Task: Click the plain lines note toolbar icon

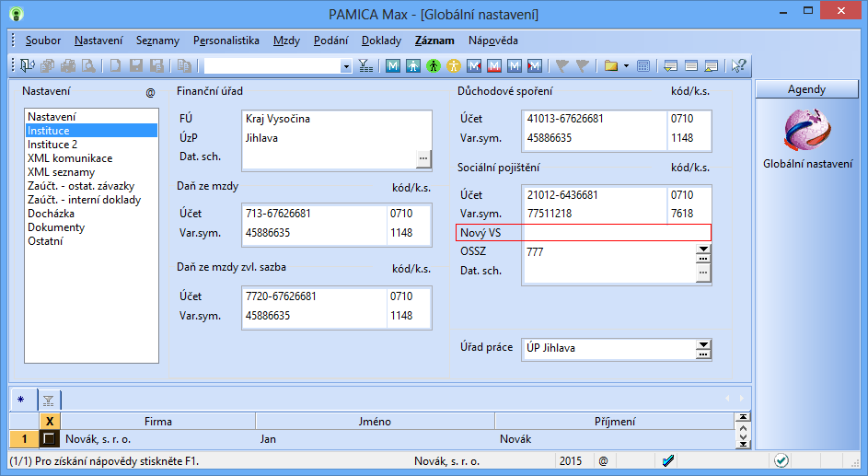Action: pyautogui.click(x=691, y=66)
